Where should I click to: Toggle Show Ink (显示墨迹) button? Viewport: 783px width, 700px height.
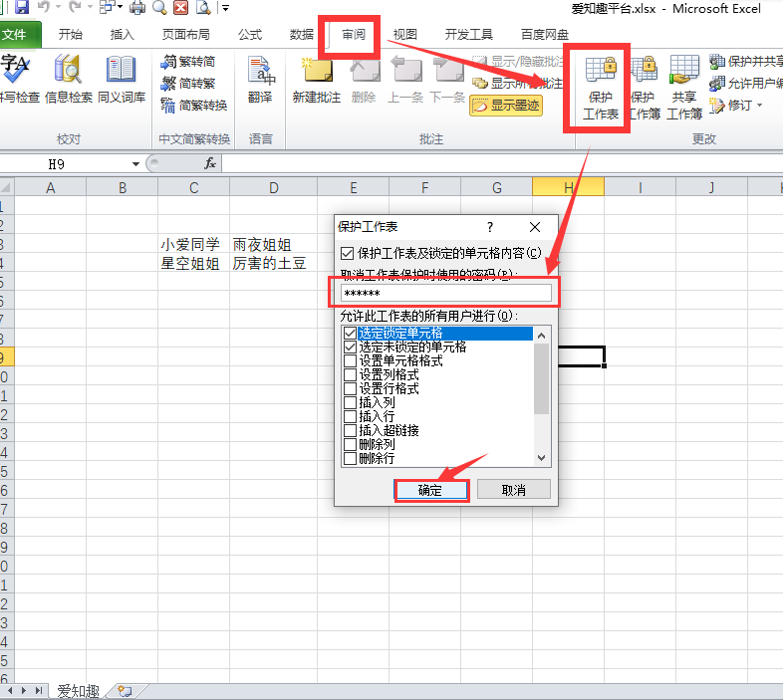coord(506,106)
